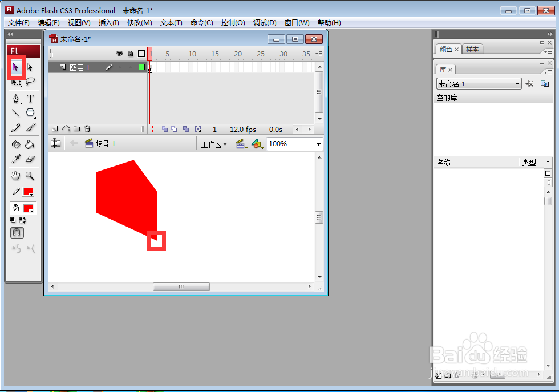Screen dimensions: 559x392
Task: Open timeline panel options menu
Action: pyautogui.click(x=319, y=54)
